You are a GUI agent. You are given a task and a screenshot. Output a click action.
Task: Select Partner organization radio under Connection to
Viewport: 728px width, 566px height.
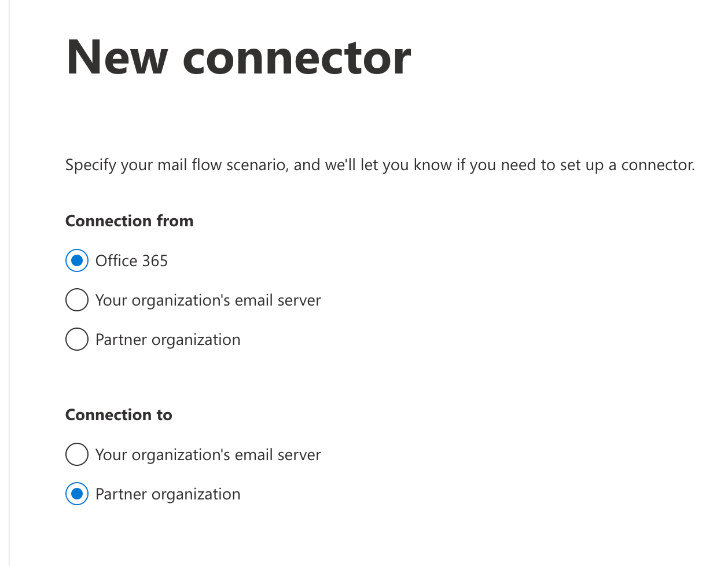[77, 494]
